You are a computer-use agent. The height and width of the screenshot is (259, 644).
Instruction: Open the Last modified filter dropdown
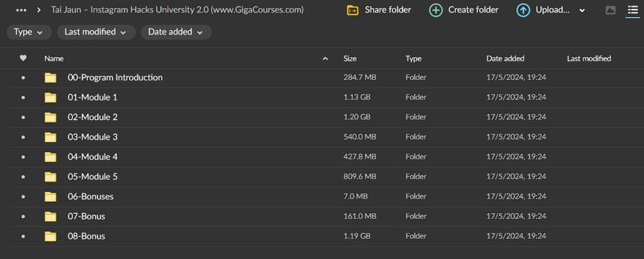point(96,32)
